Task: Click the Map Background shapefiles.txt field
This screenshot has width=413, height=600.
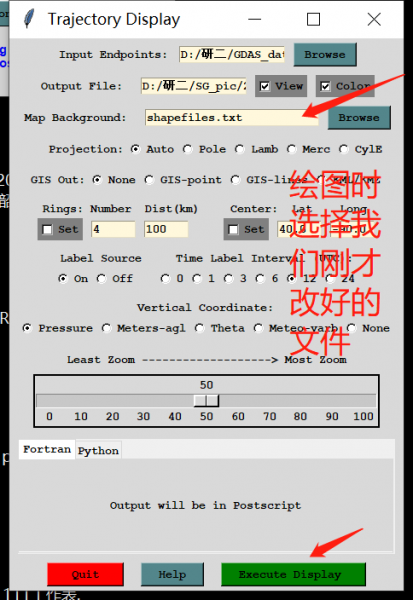Action: [232, 117]
